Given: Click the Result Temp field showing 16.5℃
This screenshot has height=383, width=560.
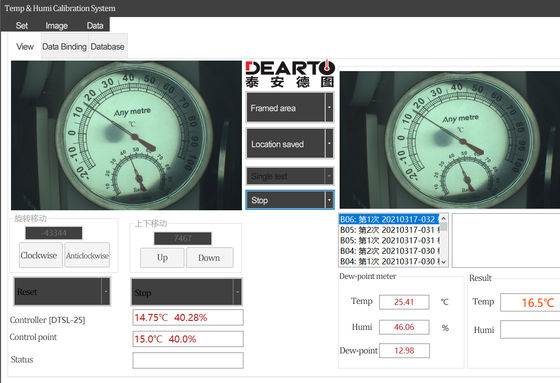Looking at the screenshot, I should (530, 303).
